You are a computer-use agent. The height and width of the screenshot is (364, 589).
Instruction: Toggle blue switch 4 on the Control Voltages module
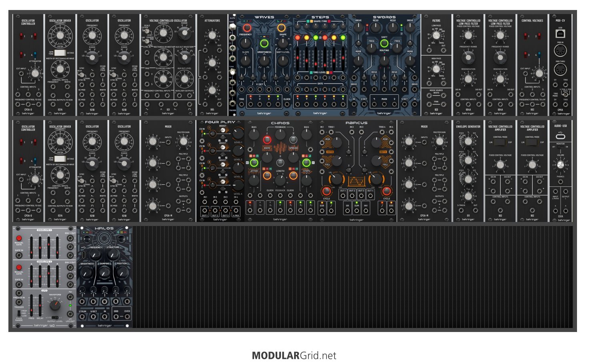point(539,55)
